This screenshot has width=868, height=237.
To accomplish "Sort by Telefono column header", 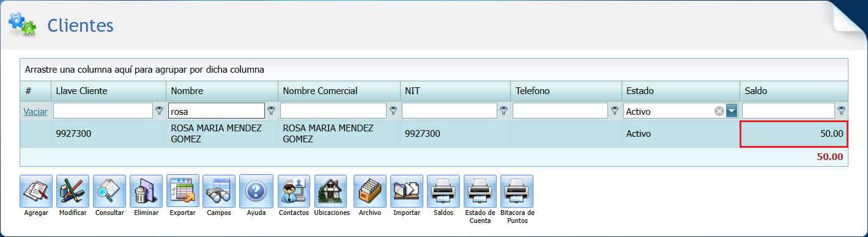I will tap(566, 91).
